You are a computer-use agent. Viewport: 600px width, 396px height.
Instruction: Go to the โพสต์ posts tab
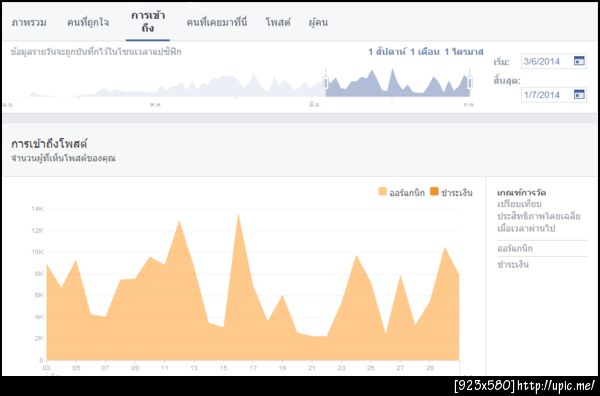[278, 23]
